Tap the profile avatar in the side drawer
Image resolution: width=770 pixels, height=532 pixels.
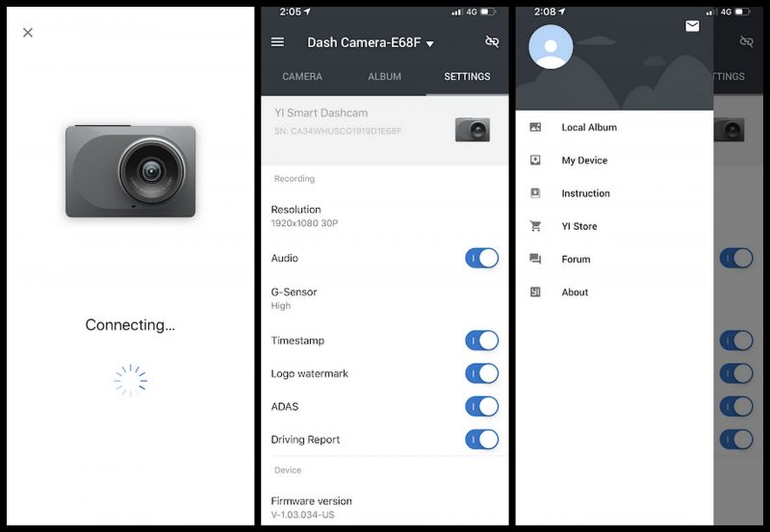[551, 47]
